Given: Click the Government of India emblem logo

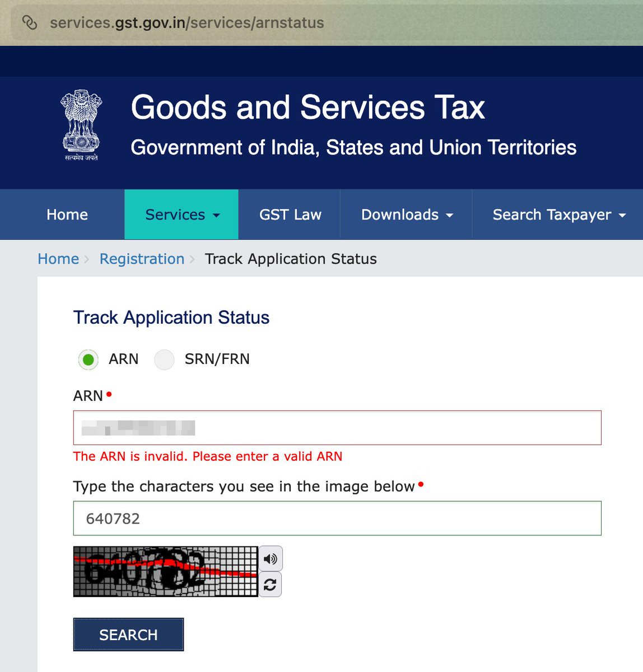Looking at the screenshot, I should (x=81, y=125).
